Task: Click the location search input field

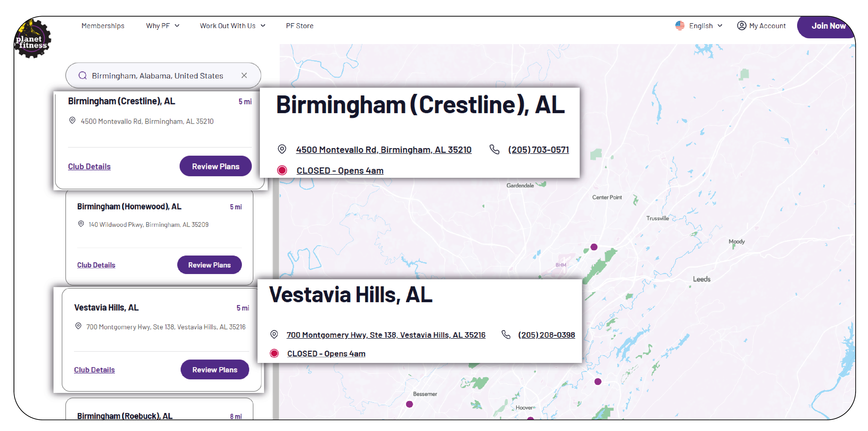Action: [x=163, y=76]
